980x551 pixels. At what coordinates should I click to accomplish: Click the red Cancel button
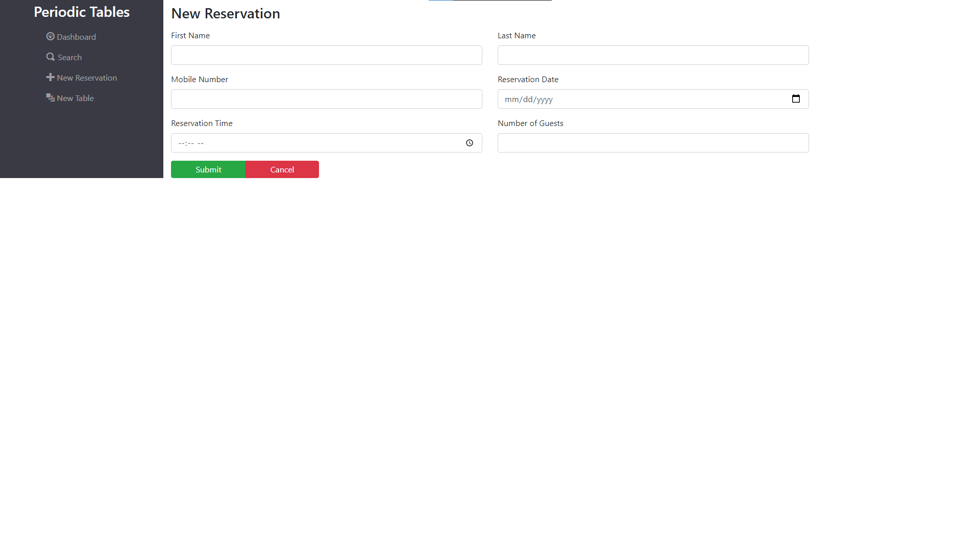pos(282,169)
